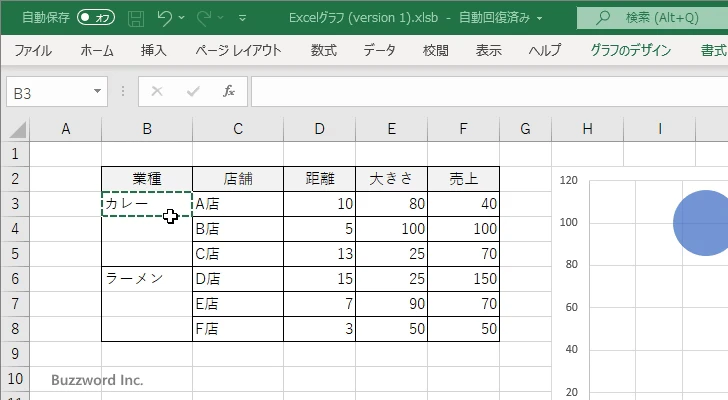This screenshot has width=728, height=400.
Task: Select the blue bubble in chart
Action: point(704,222)
